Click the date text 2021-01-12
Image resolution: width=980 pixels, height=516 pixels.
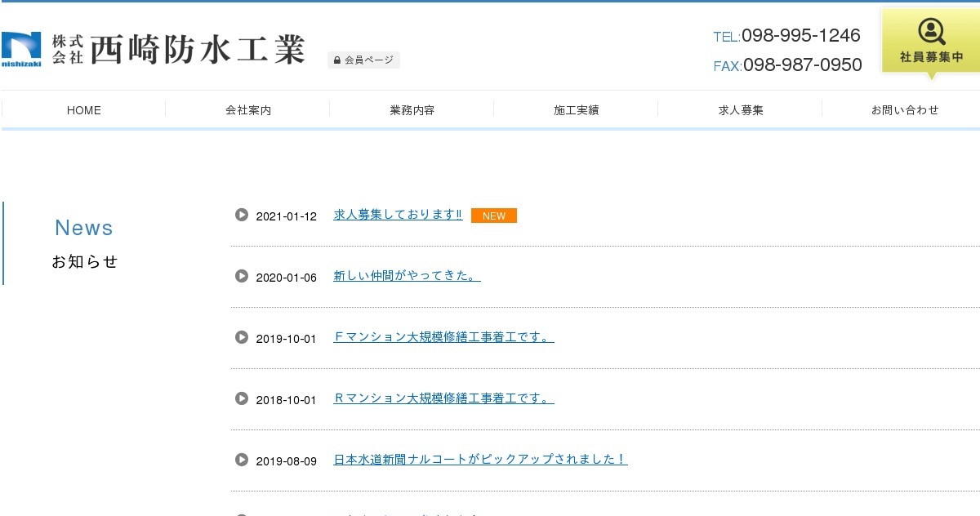286,216
